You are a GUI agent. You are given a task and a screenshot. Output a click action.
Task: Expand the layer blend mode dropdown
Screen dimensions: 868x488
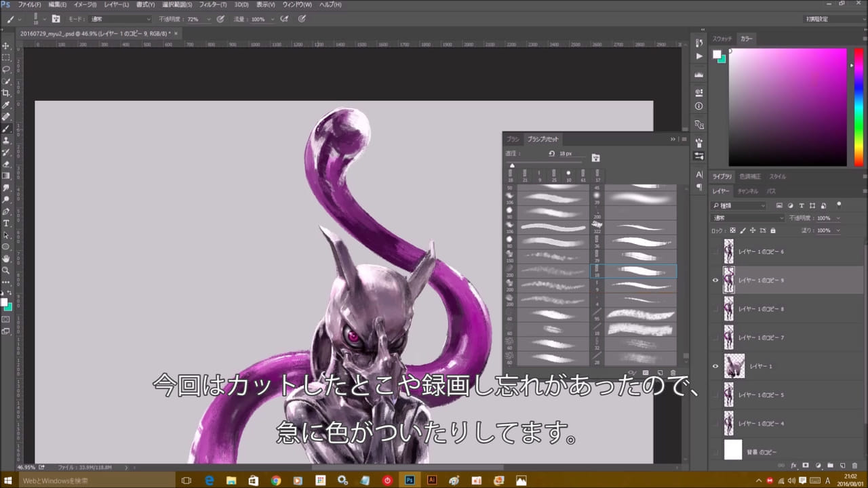(x=748, y=218)
